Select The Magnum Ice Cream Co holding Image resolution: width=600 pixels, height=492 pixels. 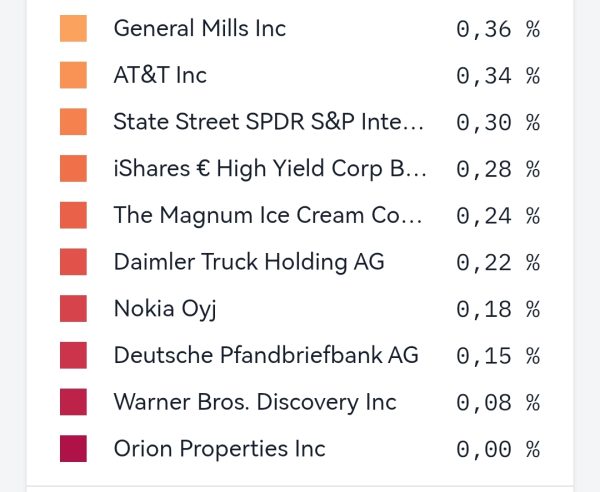pos(268,215)
